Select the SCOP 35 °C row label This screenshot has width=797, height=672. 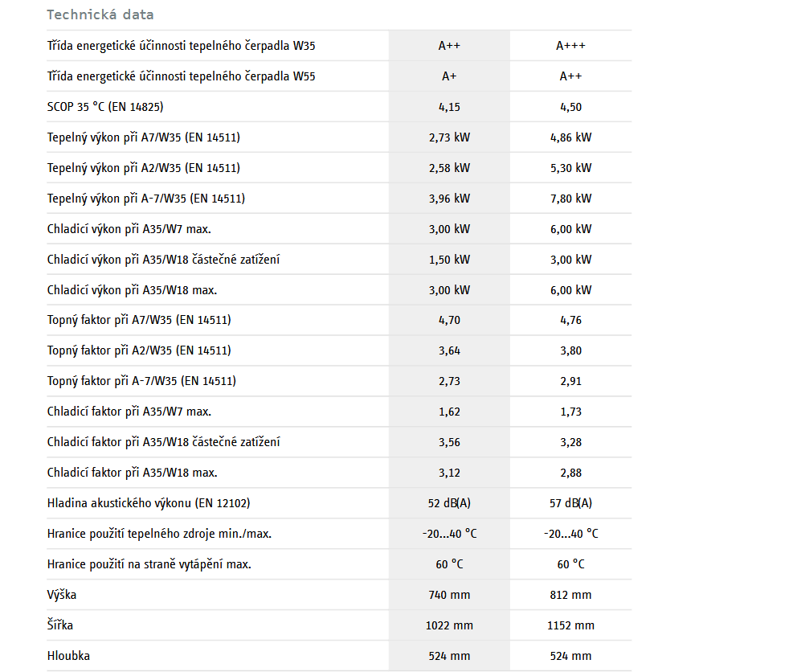(x=105, y=107)
